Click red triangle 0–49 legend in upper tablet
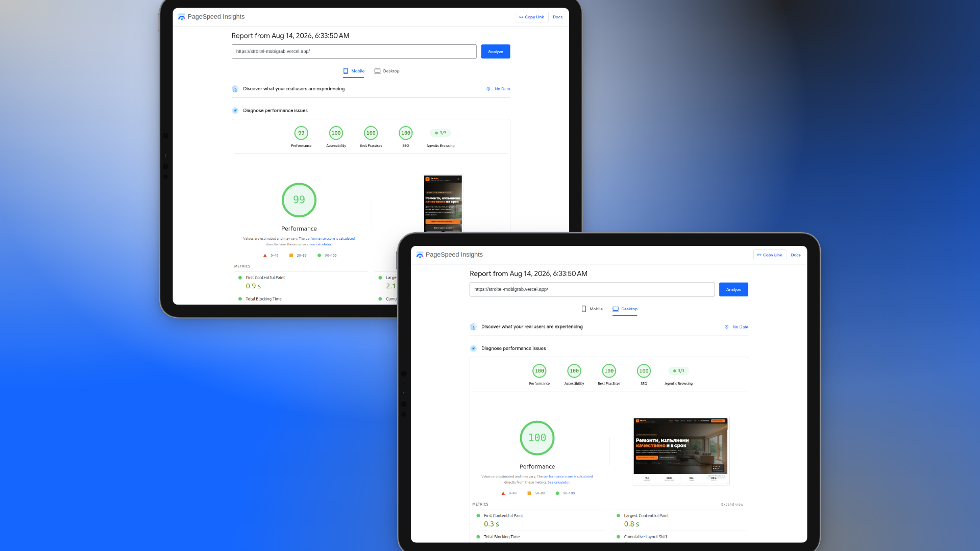The width and height of the screenshot is (980, 551). pos(271,255)
